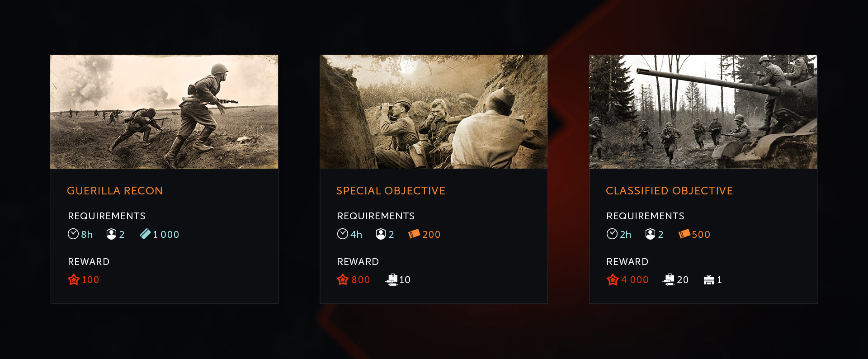Click the clock icon on Special Objective card
Screen dimensions: 868x359
[343, 234]
